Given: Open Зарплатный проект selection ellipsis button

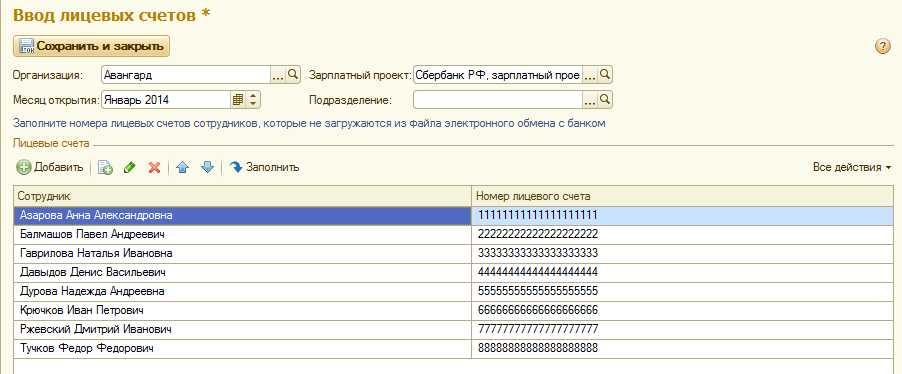Looking at the screenshot, I should tap(590, 74).
